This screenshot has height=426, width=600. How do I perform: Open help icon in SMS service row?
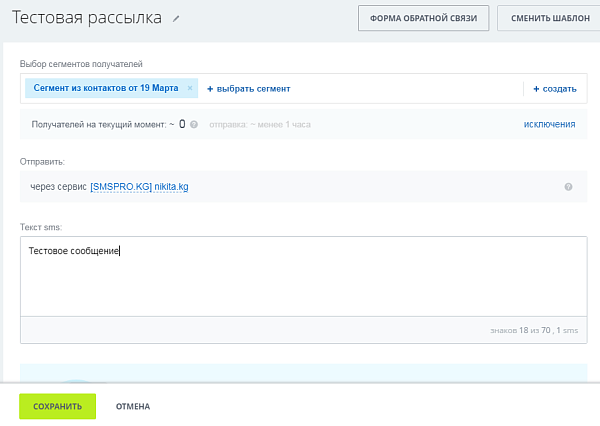pyautogui.click(x=568, y=187)
